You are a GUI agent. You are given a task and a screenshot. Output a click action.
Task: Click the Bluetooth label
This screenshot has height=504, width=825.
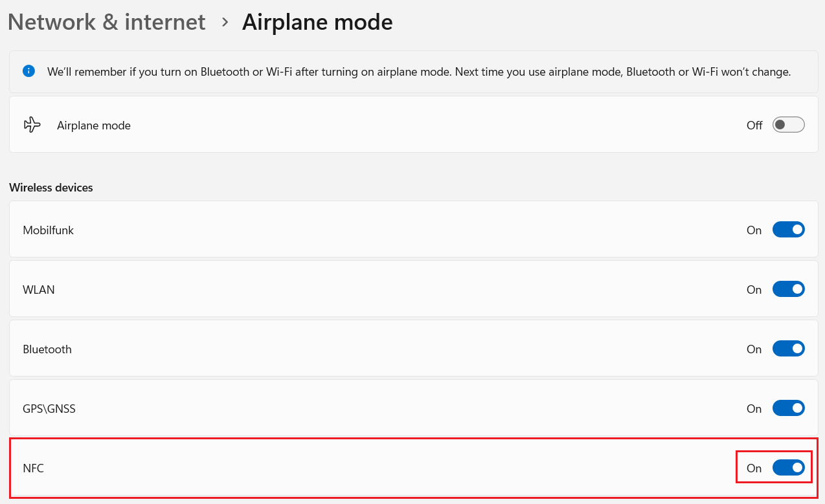click(47, 349)
